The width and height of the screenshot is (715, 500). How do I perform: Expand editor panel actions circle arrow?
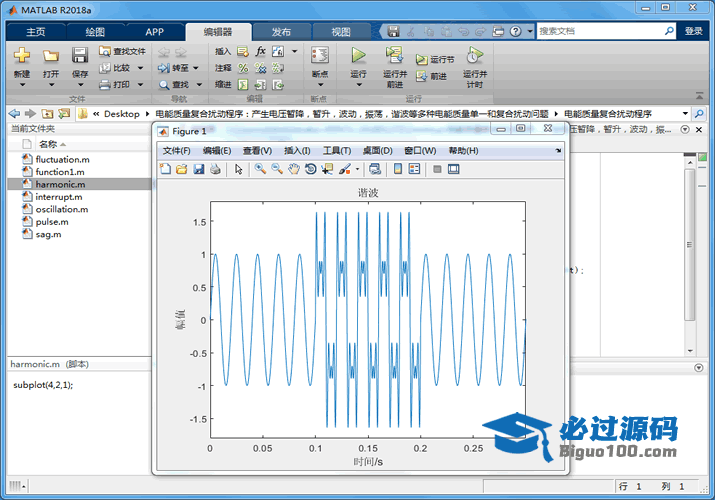pos(684,129)
